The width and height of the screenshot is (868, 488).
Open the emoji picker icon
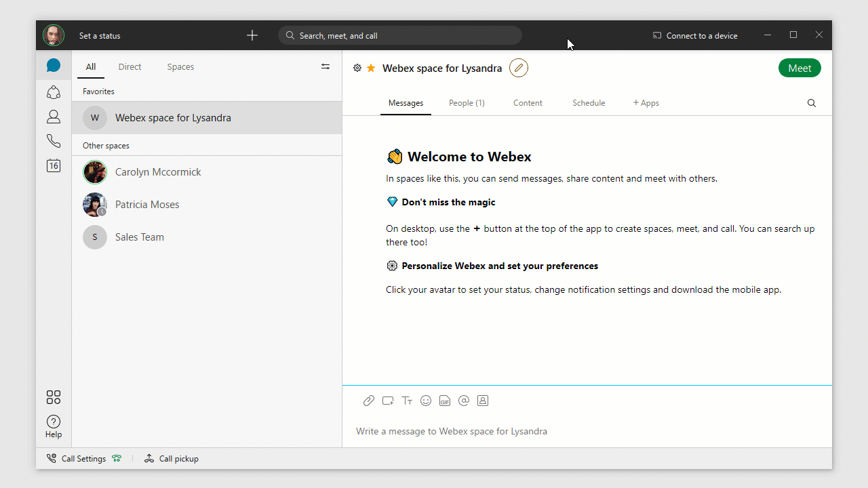pos(426,401)
